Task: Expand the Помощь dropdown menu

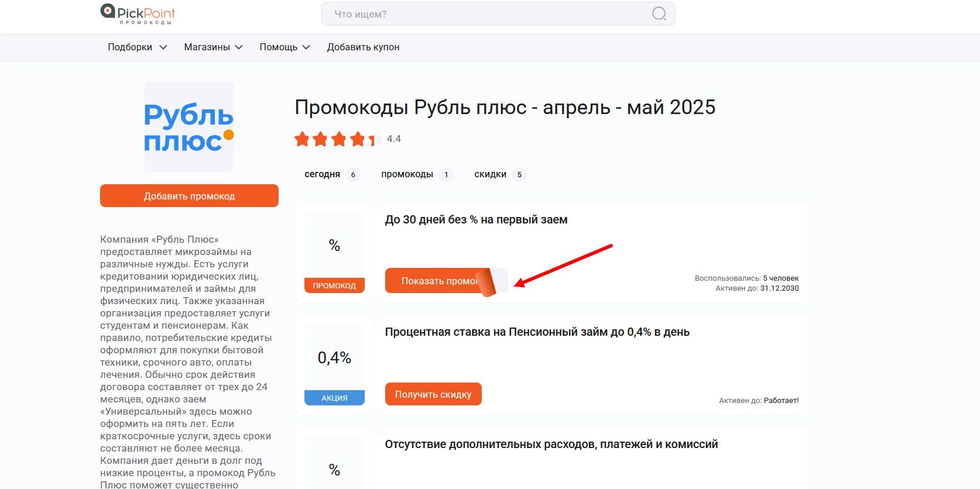Action: coord(285,47)
